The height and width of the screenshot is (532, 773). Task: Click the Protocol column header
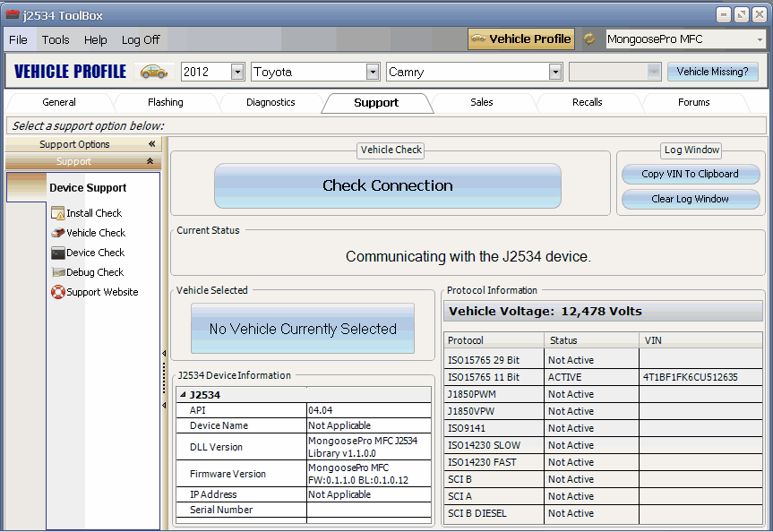[x=494, y=340]
